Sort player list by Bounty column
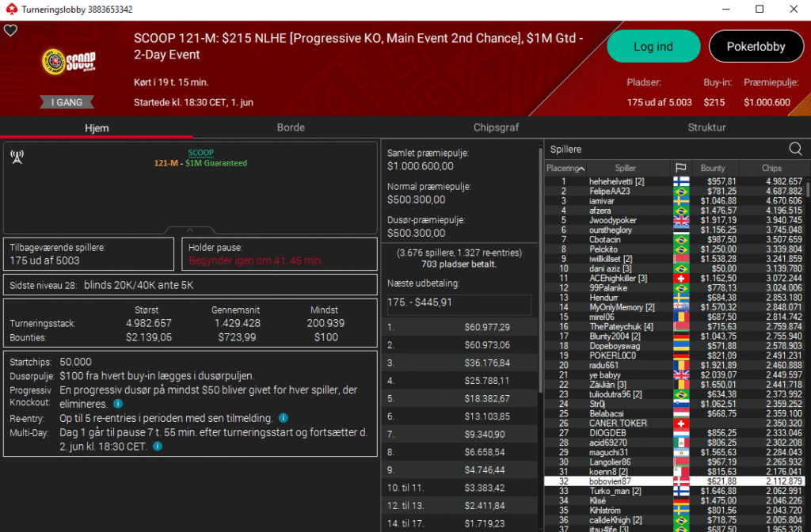 point(712,168)
